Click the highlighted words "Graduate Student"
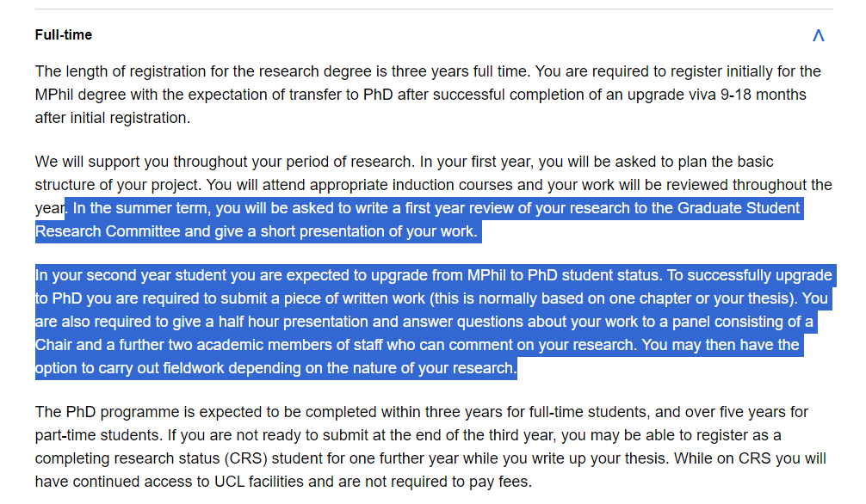Image resolution: width=866 pixels, height=504 pixels. pyautogui.click(x=739, y=208)
